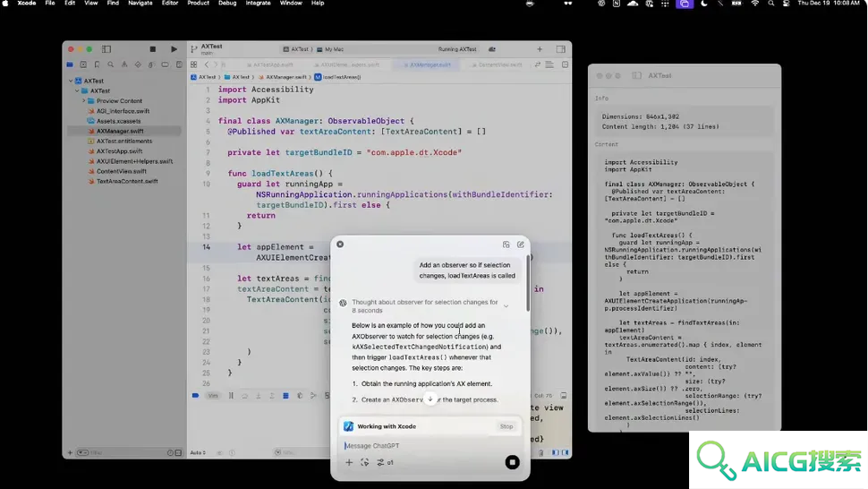868x489 pixels.
Task: Expand the Preview Content folder
Action: (x=83, y=101)
